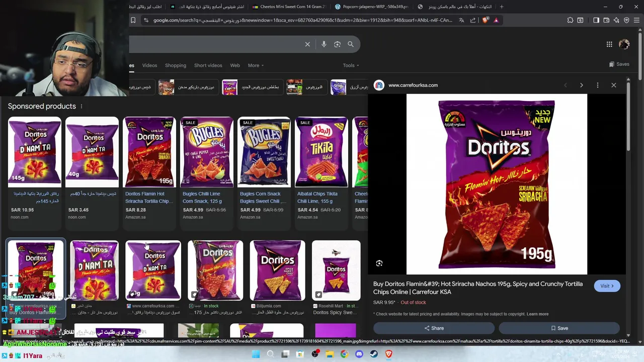Open the browser main menu
The width and height of the screenshot is (644, 362).
tap(636, 20)
